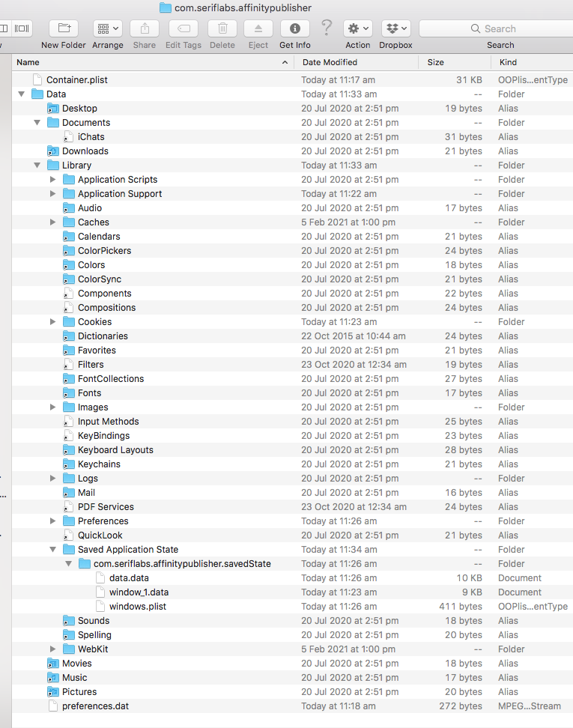Screen dimensions: 573x728
Task: Open the Action gear dropdown
Action: click(358, 28)
